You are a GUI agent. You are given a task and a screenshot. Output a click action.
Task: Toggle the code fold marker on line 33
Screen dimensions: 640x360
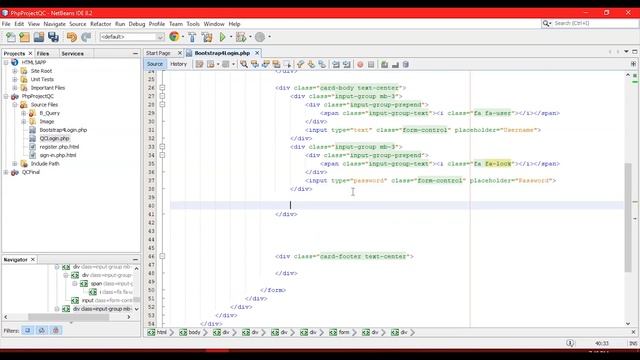(x=162, y=147)
